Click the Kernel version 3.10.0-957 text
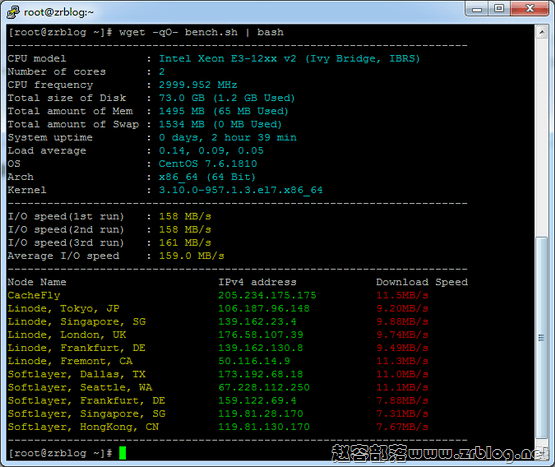 pos(240,190)
